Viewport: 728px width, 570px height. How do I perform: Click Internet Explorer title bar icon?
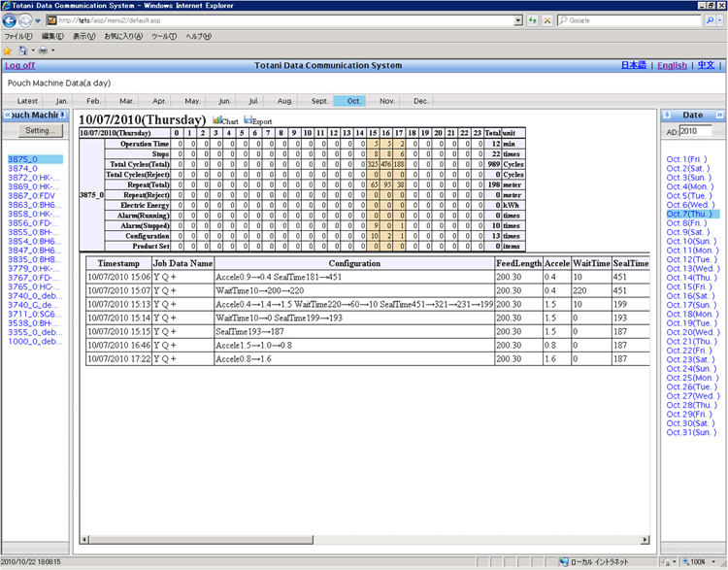pyautogui.click(x=6, y=6)
